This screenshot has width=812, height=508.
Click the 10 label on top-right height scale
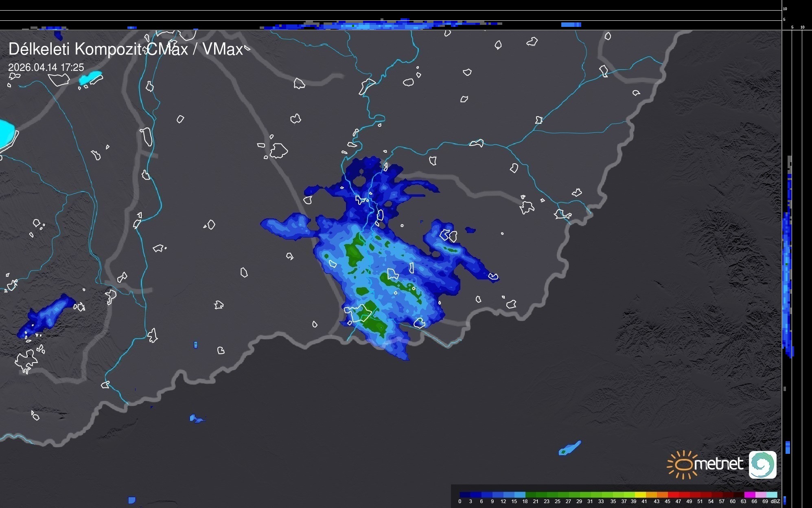click(x=785, y=9)
